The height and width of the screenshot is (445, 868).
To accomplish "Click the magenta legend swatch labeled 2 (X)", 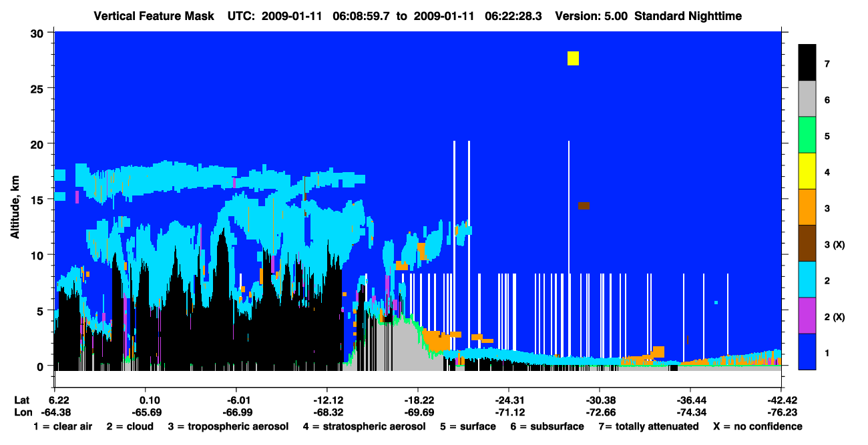I will point(807,315).
